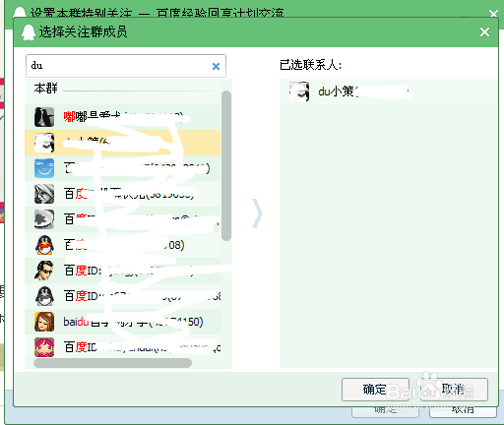Select the member with the pink-haired girl avatar
Screen dimensions: 504x425
coord(123,347)
